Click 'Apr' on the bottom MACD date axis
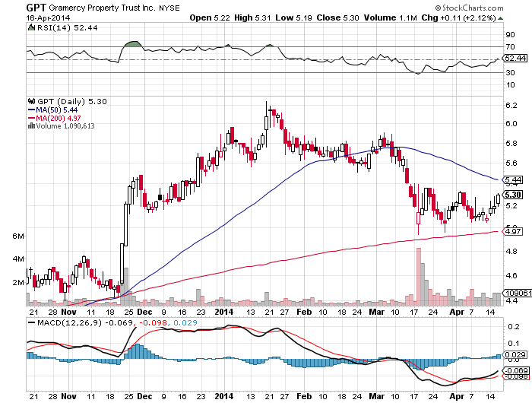Viewport: 532px width, 403px height. tap(457, 396)
